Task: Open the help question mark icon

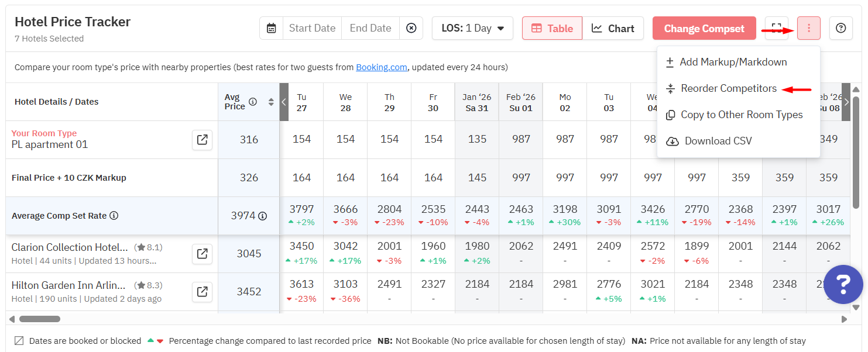Action: pos(840,28)
